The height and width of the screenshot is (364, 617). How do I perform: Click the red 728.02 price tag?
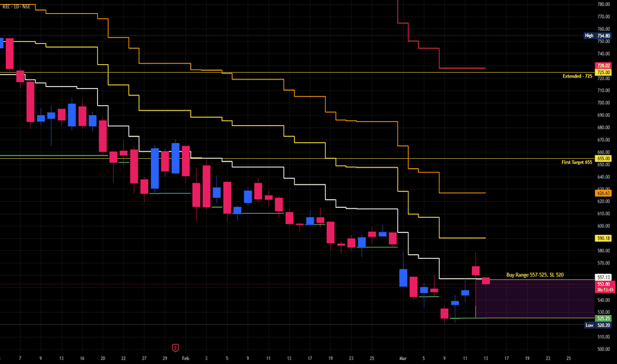[x=602, y=66]
